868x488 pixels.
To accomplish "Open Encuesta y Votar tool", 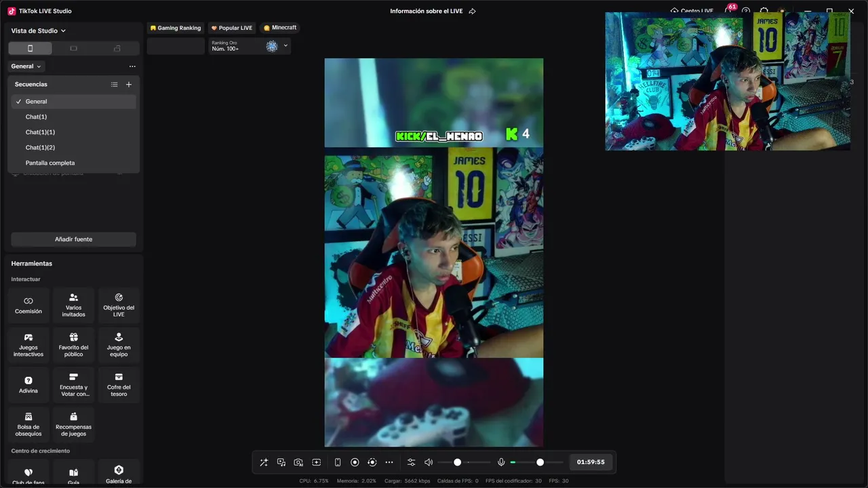I will click(73, 386).
